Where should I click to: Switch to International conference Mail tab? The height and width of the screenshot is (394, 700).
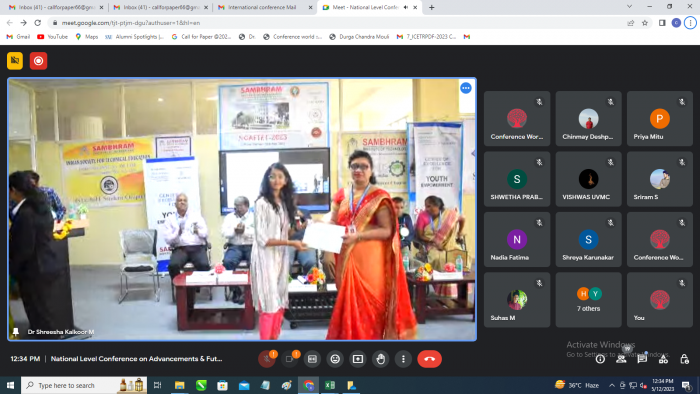click(263, 7)
